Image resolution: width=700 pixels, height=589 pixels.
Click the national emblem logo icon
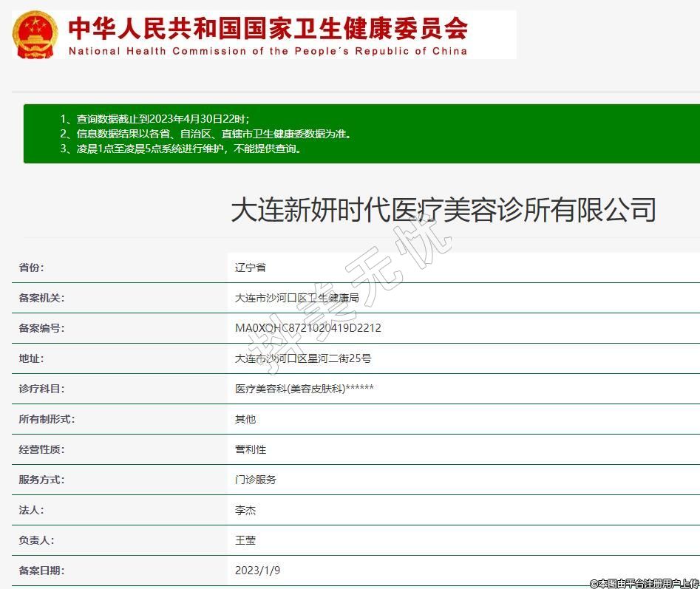pos(35,34)
